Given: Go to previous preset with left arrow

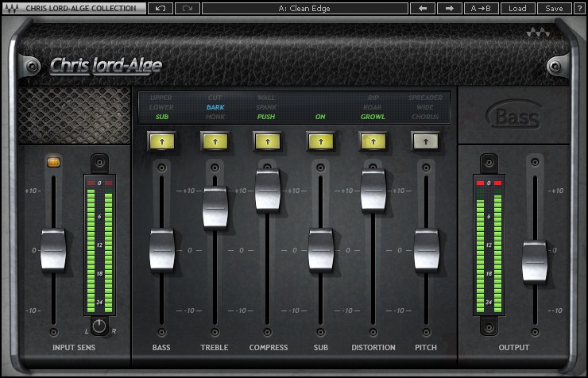Looking at the screenshot, I should coord(422,8).
